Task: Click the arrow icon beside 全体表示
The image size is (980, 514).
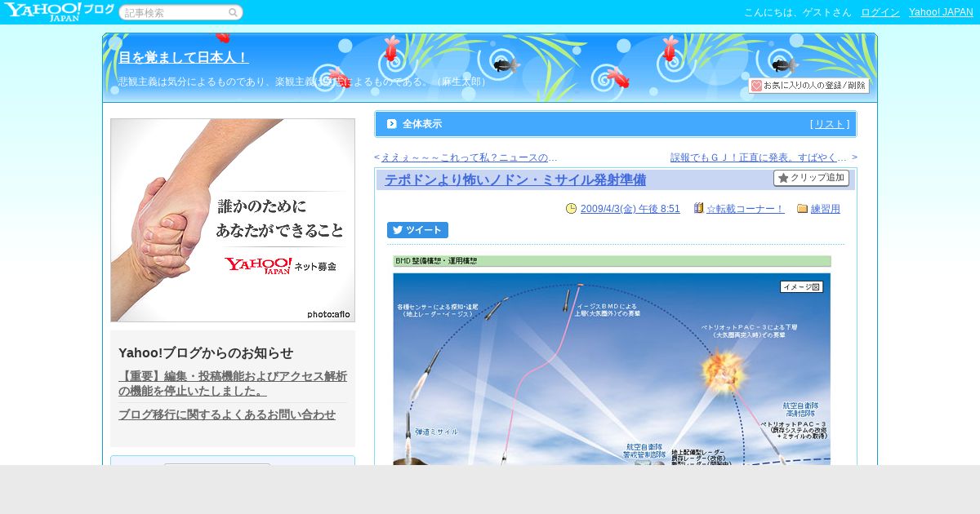Action: (x=392, y=124)
